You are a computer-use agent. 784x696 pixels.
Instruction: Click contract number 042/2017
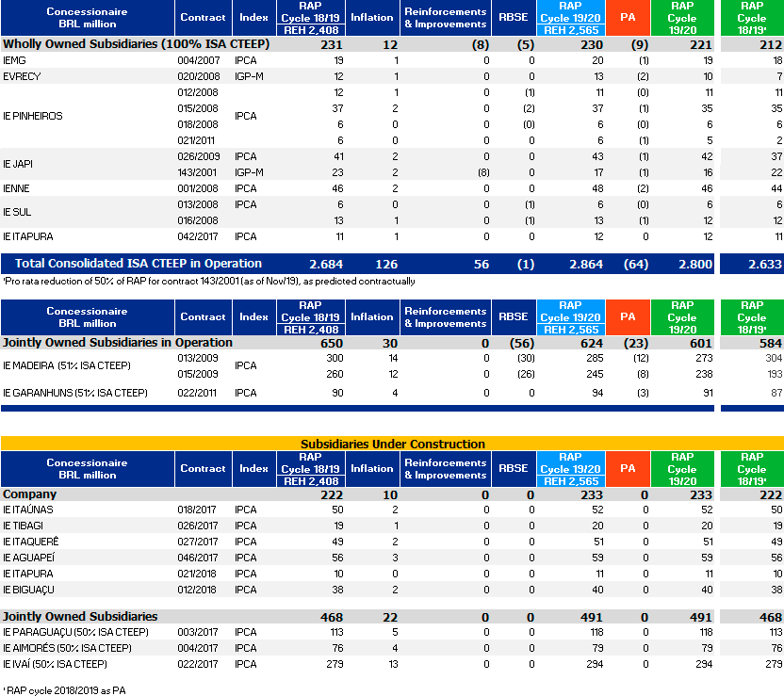(x=198, y=236)
